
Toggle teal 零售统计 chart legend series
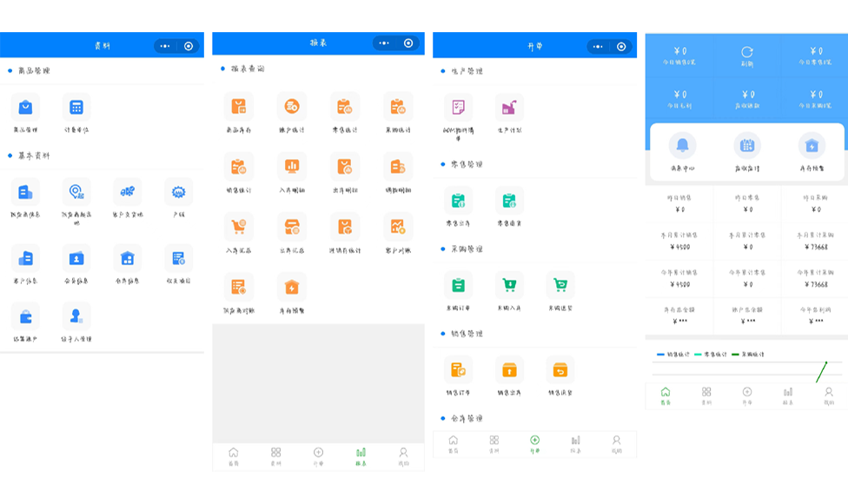pyautogui.click(x=714, y=355)
